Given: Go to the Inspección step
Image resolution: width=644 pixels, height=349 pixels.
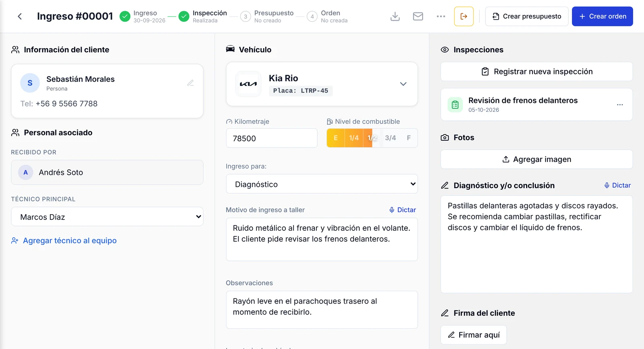Looking at the screenshot, I should pyautogui.click(x=203, y=16).
